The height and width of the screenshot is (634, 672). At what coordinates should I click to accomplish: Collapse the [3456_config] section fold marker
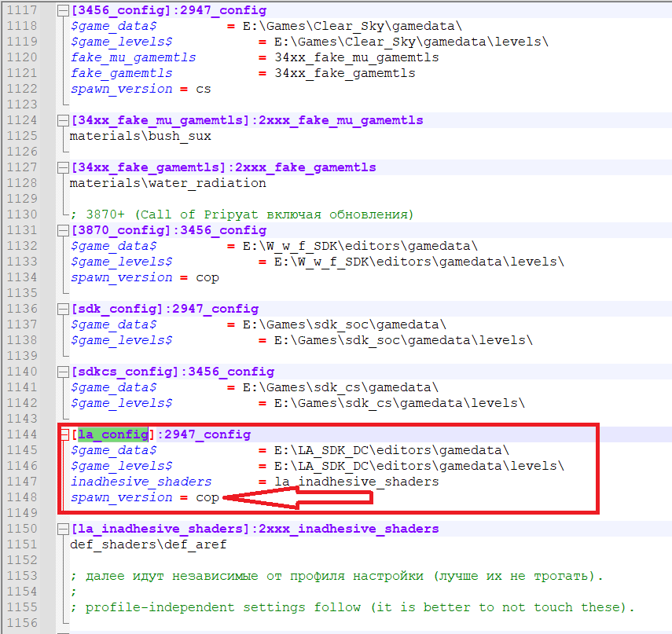tap(63, 11)
